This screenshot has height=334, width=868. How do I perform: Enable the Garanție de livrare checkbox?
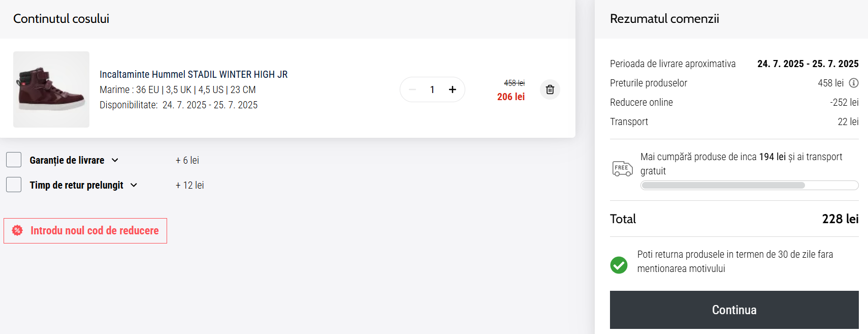[x=14, y=160]
